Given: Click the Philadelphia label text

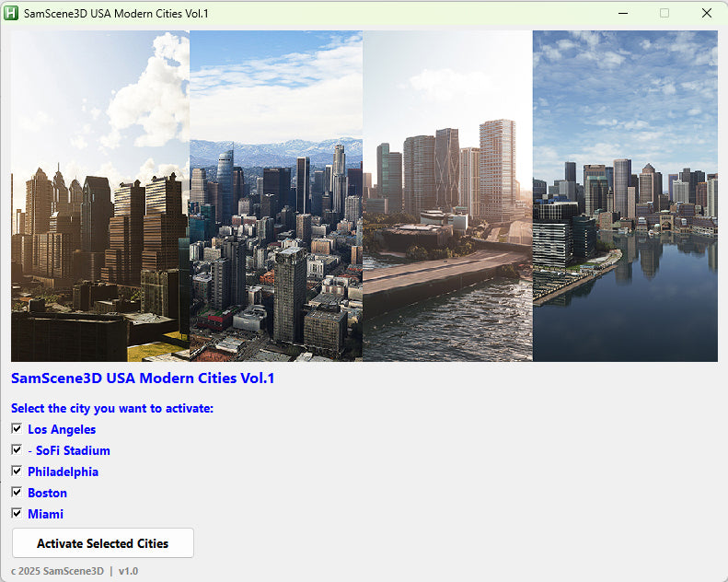Looking at the screenshot, I should 63,471.
